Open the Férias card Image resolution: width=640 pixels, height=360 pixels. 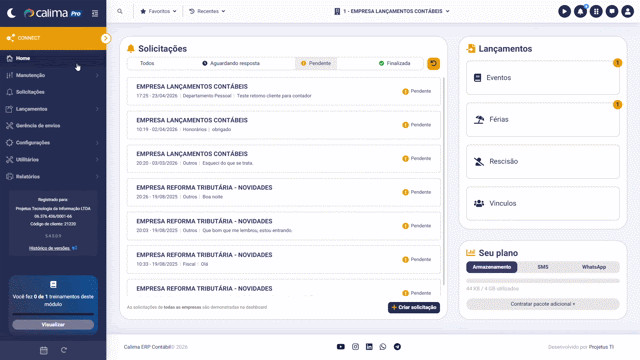pos(543,120)
